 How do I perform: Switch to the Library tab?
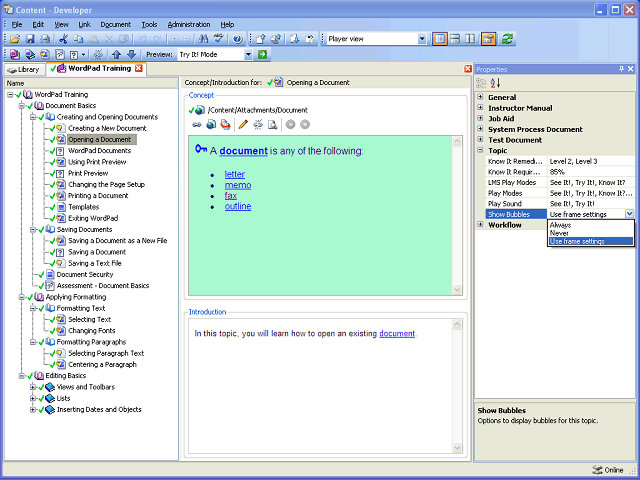24,69
